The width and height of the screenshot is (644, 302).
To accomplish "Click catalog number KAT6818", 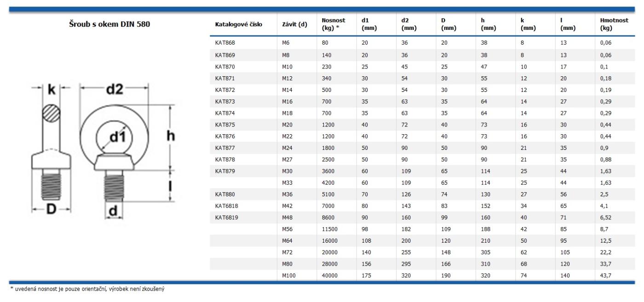I will [225, 206].
